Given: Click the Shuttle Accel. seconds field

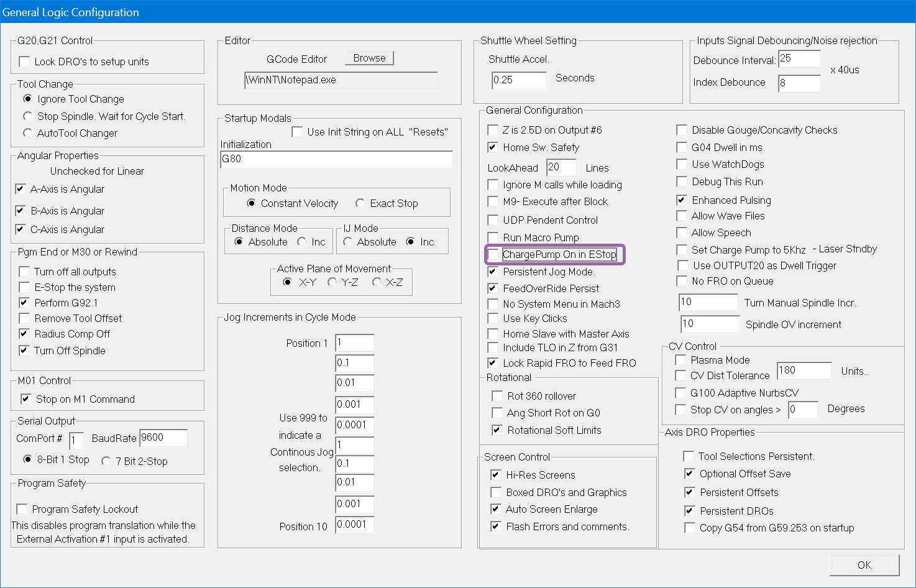Looking at the screenshot, I should 519,80.
